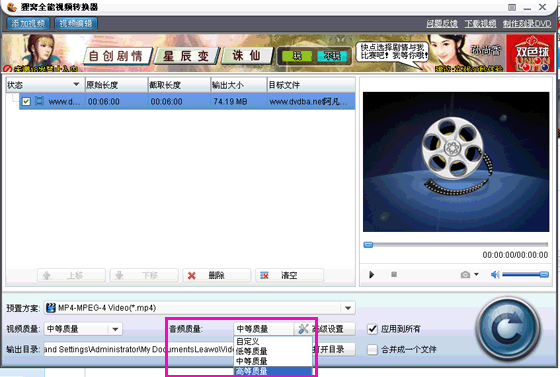Choose 中等质量 in audio quality list
The height and width of the screenshot is (377, 560).
click(273, 361)
